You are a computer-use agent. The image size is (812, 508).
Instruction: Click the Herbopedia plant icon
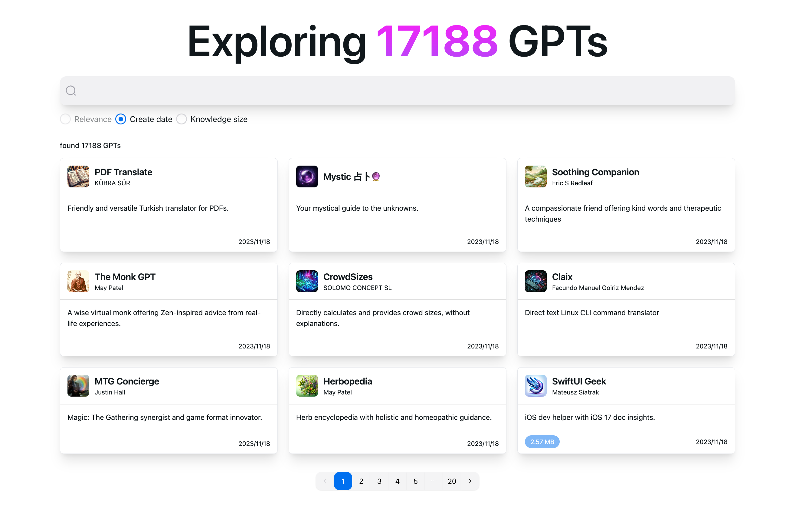click(x=307, y=386)
